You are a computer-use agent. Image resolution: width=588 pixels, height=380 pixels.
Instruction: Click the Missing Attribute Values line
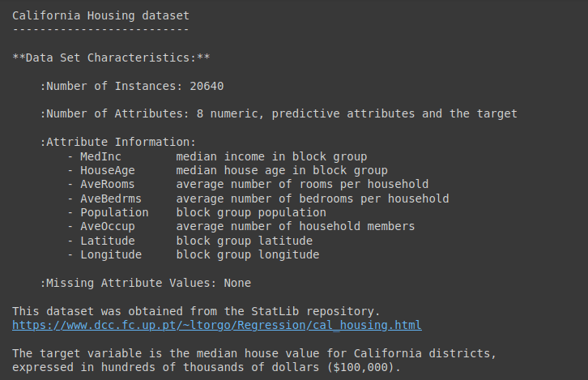click(x=146, y=283)
